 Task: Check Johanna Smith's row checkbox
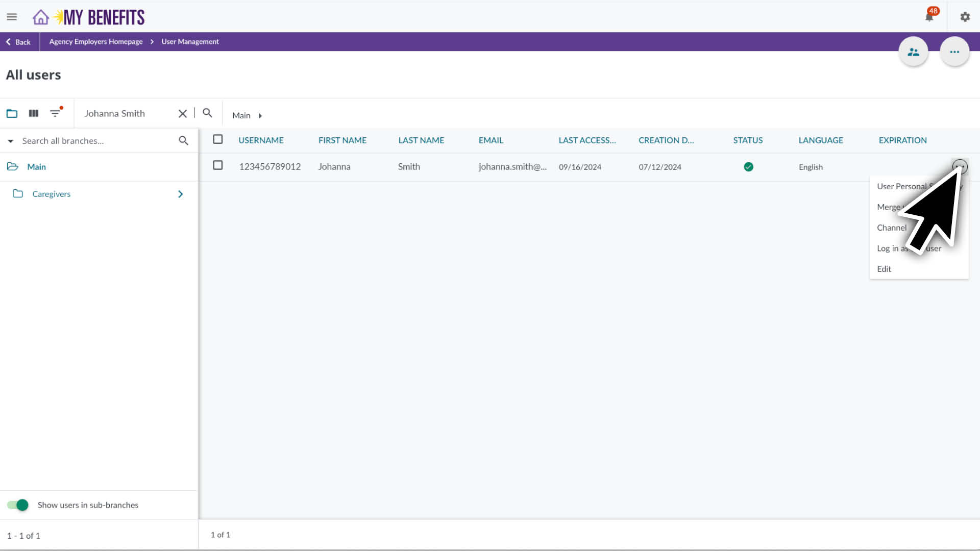[218, 165]
